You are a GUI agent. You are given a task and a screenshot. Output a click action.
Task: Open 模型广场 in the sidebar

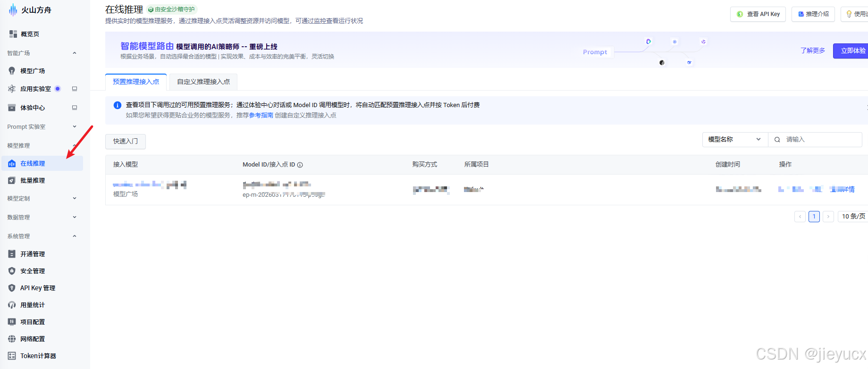click(33, 71)
